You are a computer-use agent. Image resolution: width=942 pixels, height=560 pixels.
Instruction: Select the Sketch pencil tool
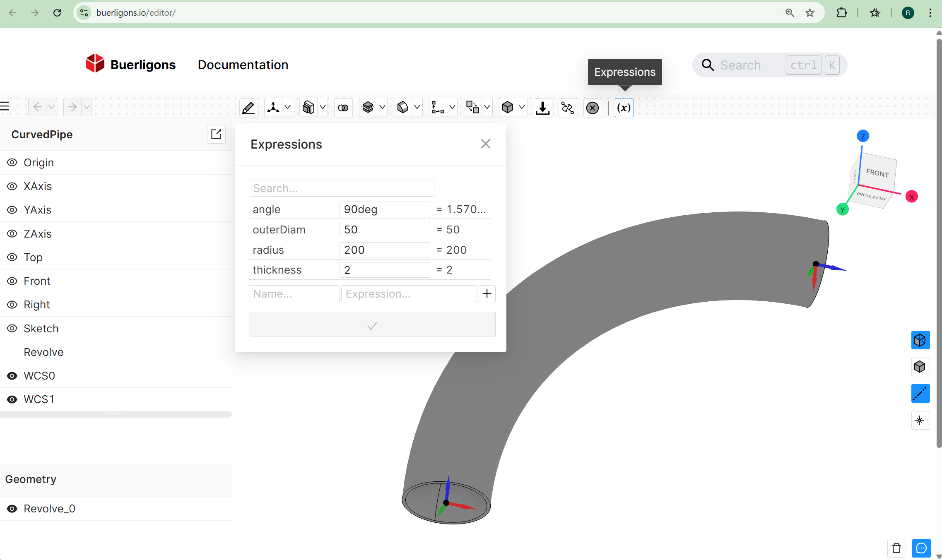(248, 108)
